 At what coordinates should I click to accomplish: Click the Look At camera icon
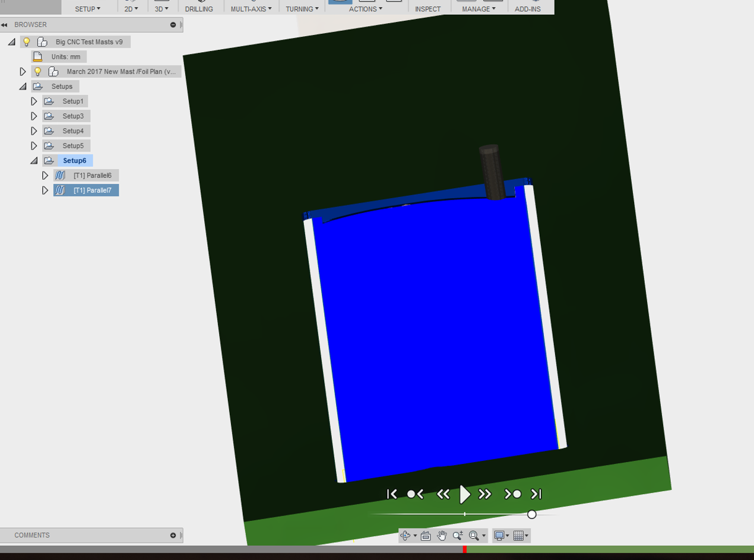click(x=426, y=536)
